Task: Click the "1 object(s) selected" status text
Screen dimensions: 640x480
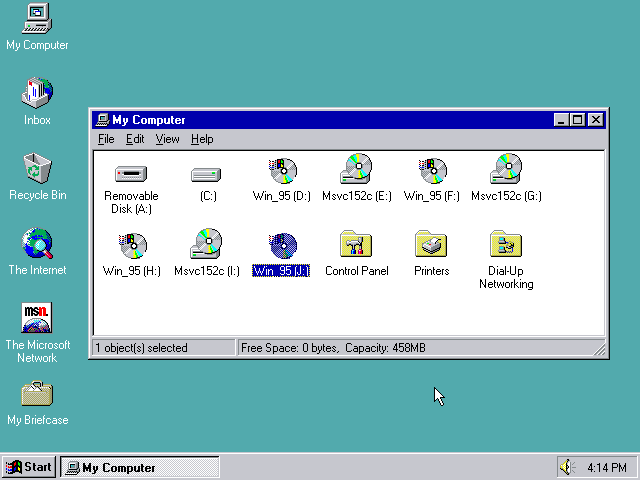Action: (x=141, y=348)
